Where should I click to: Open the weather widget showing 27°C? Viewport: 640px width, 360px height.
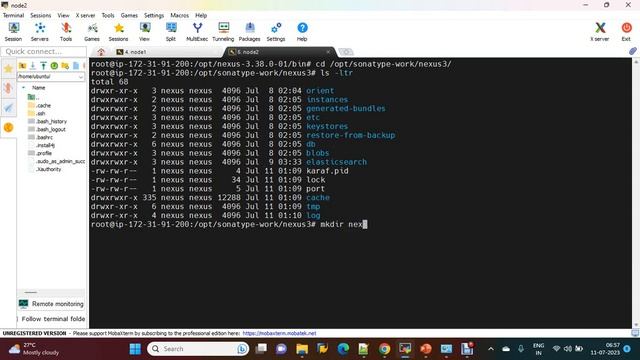point(34,349)
